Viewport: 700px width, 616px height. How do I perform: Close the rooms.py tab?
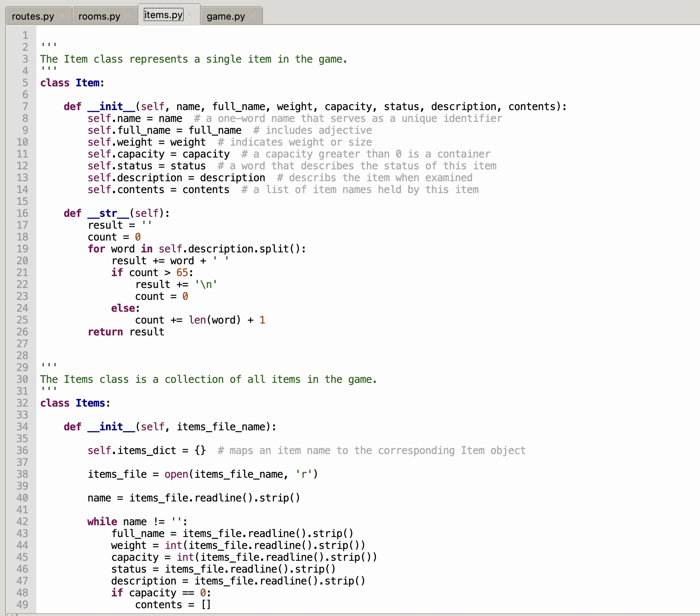tap(126, 16)
